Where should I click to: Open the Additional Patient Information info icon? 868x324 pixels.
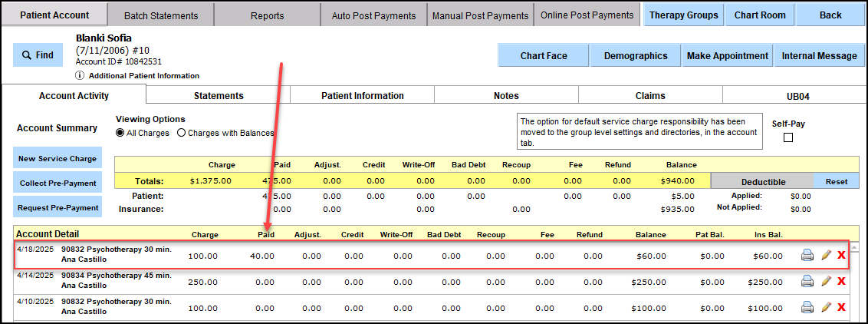pyautogui.click(x=80, y=75)
